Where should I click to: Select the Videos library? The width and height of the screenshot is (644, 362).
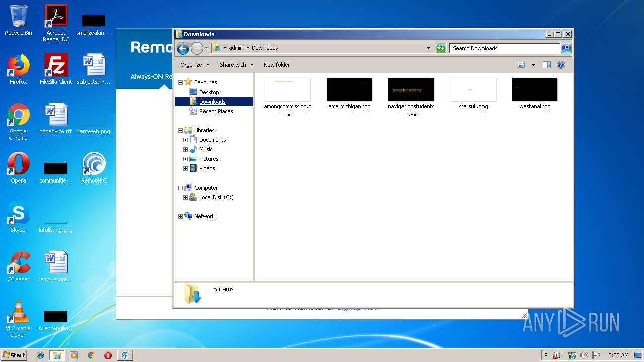pyautogui.click(x=207, y=168)
